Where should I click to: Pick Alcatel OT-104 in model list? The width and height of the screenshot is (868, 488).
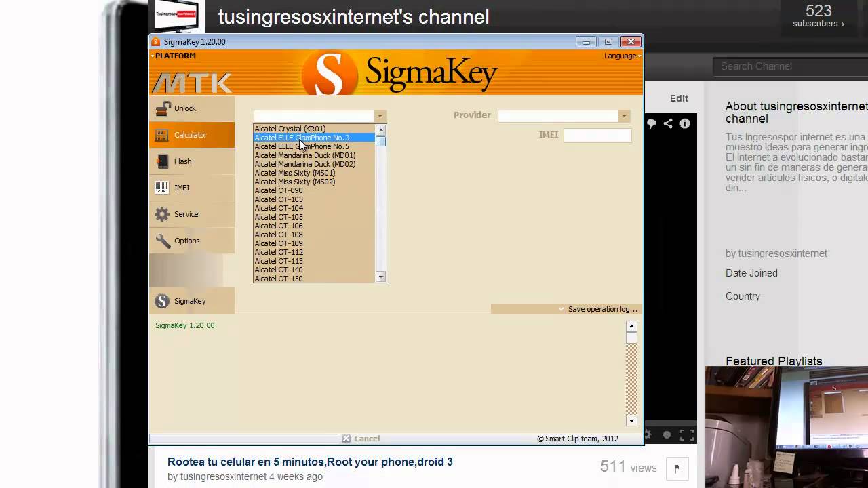(314, 208)
